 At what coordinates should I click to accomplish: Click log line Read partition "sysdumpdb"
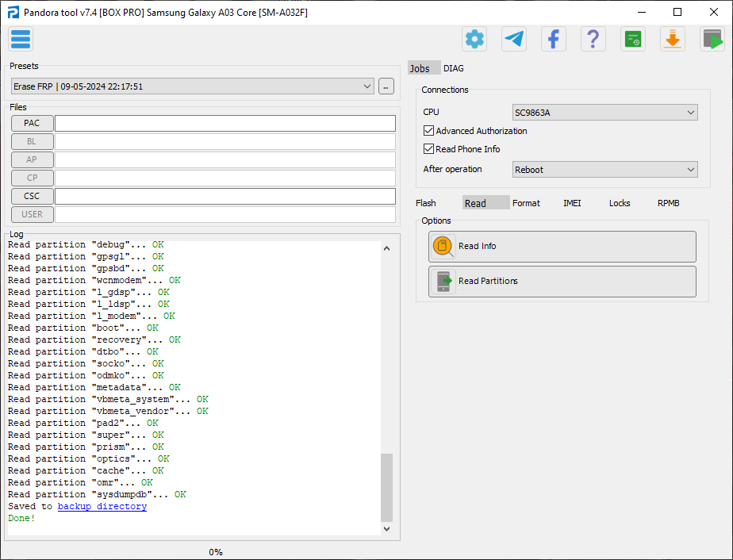pyautogui.click(x=97, y=494)
